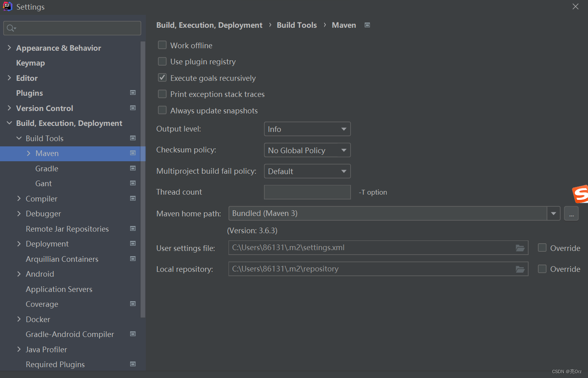Click the settings tree vertical scrollbar
The width and height of the screenshot is (588, 378).
click(x=143, y=179)
